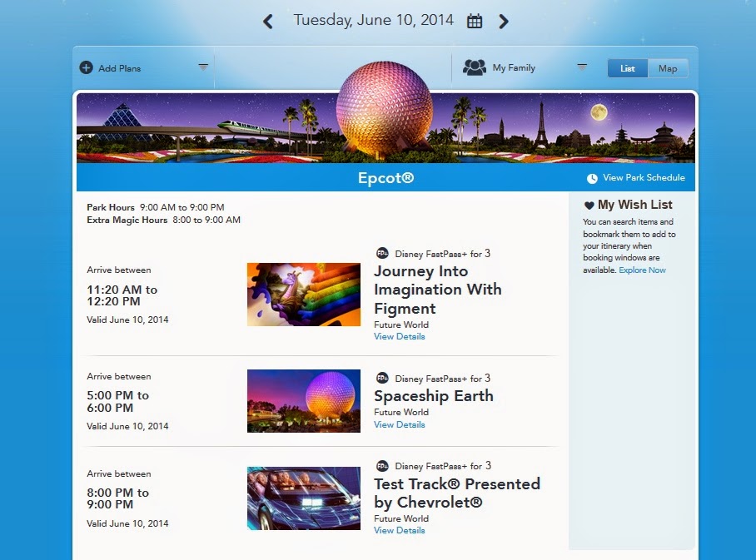Click the Epcot® park heading
This screenshot has height=560, width=756.
(x=385, y=178)
